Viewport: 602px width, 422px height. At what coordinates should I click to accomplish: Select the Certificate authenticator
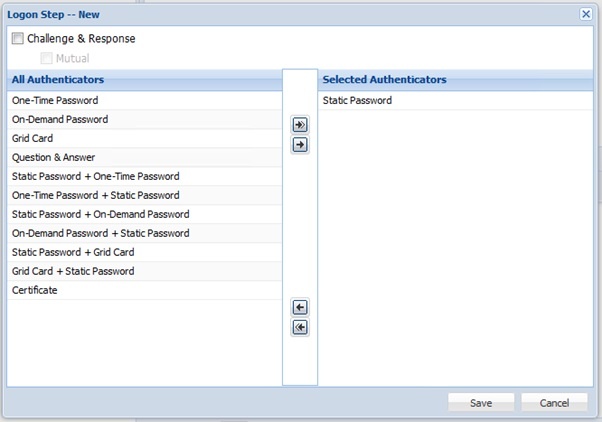point(35,291)
